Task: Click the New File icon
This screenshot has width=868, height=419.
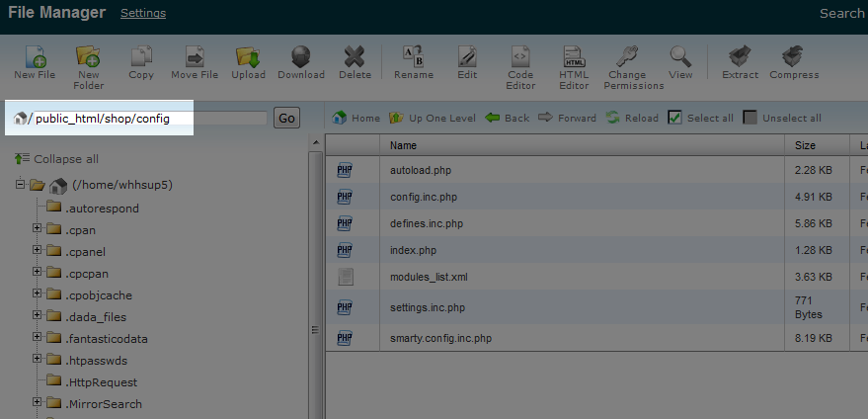Action: click(x=34, y=58)
